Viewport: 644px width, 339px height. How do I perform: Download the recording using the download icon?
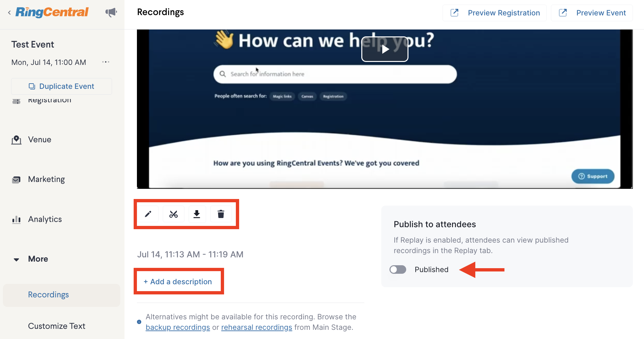(197, 214)
